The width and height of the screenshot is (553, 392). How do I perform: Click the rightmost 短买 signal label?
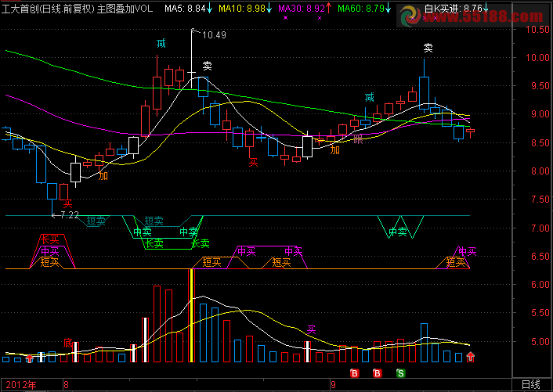tap(456, 261)
